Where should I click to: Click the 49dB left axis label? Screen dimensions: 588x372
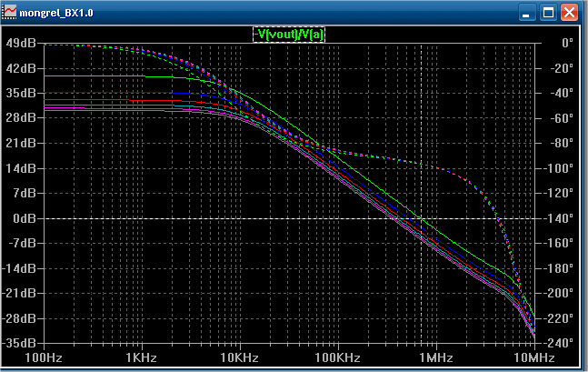click(21, 43)
